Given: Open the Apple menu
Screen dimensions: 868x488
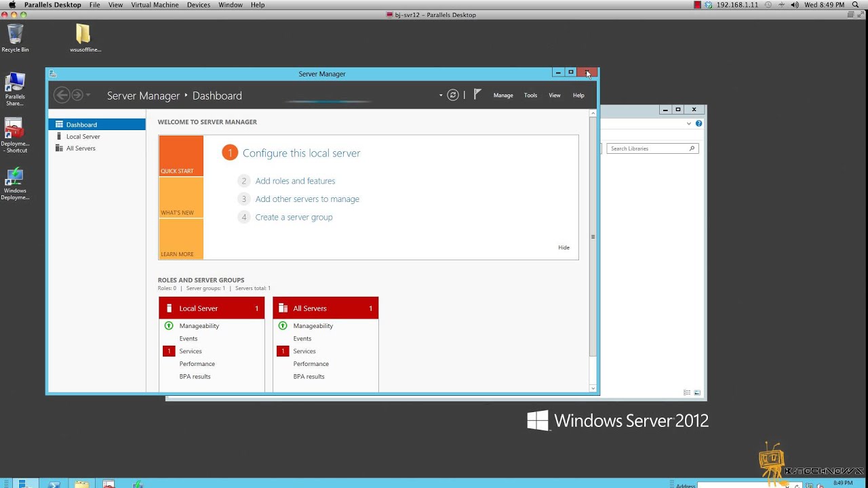Looking at the screenshot, I should click(12, 5).
